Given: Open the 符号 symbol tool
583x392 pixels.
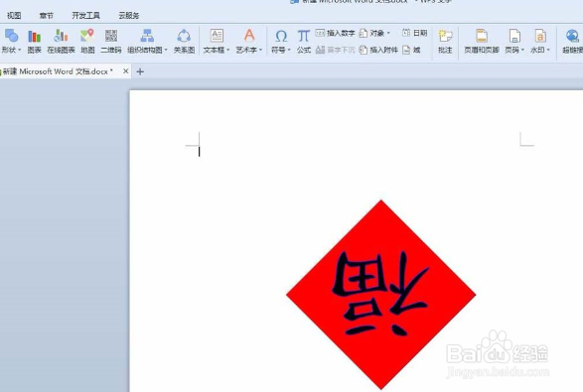Looking at the screenshot, I should pyautogui.click(x=281, y=41).
